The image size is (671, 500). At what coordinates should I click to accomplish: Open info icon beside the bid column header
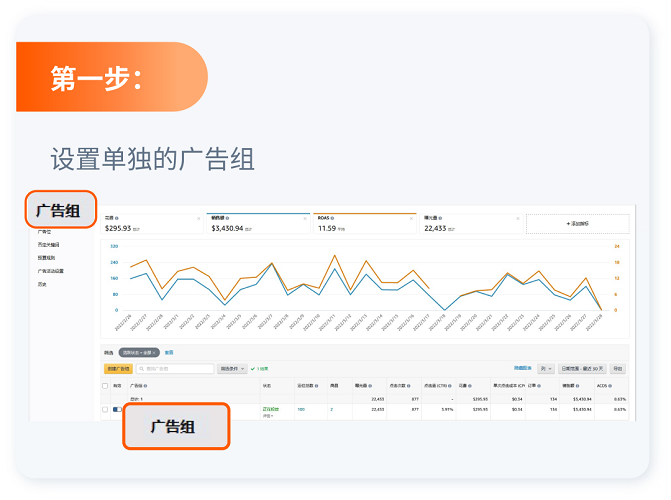pos(316,386)
